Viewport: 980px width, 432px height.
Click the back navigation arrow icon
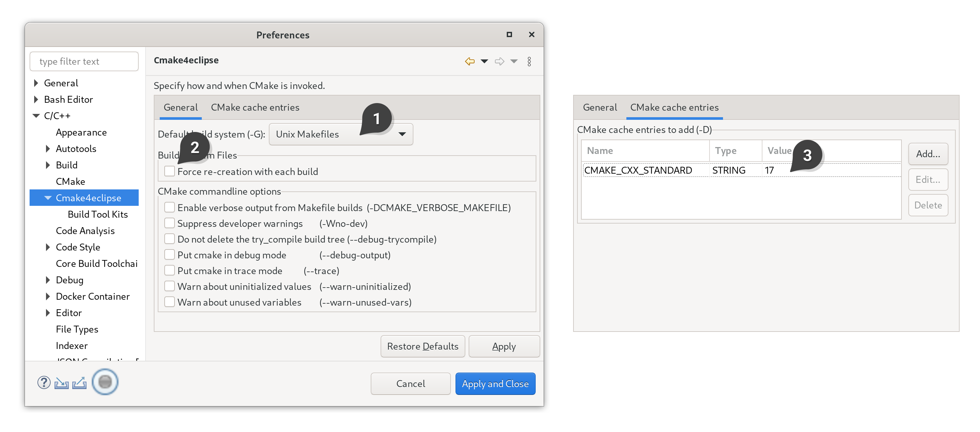click(x=469, y=61)
